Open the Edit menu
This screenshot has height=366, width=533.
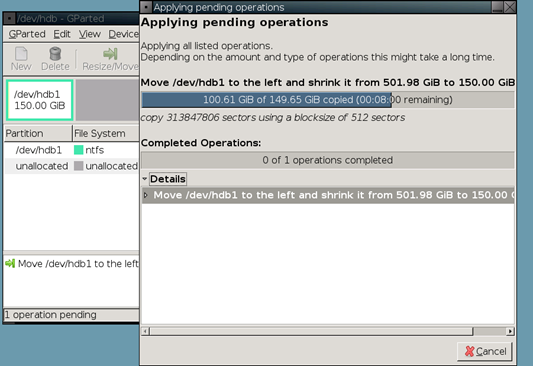[62, 34]
